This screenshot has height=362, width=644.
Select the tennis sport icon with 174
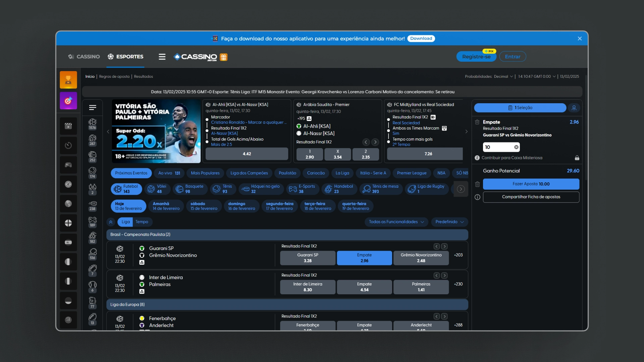click(93, 173)
